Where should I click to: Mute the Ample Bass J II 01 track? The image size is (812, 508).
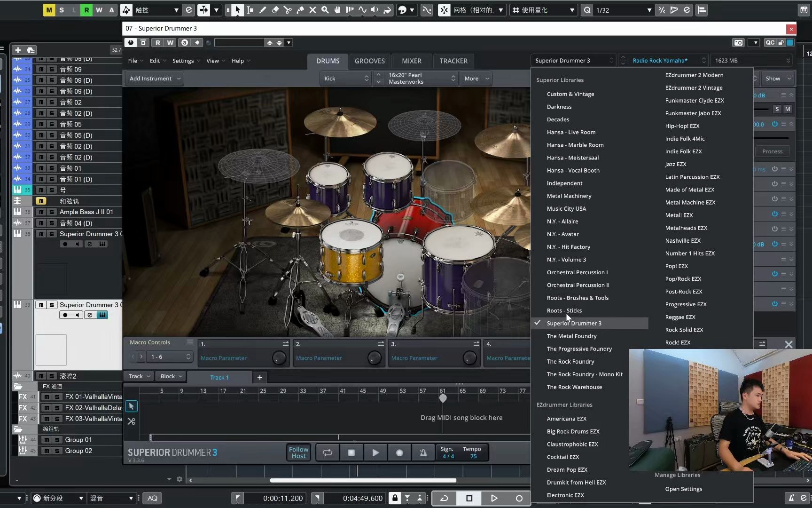coord(41,212)
